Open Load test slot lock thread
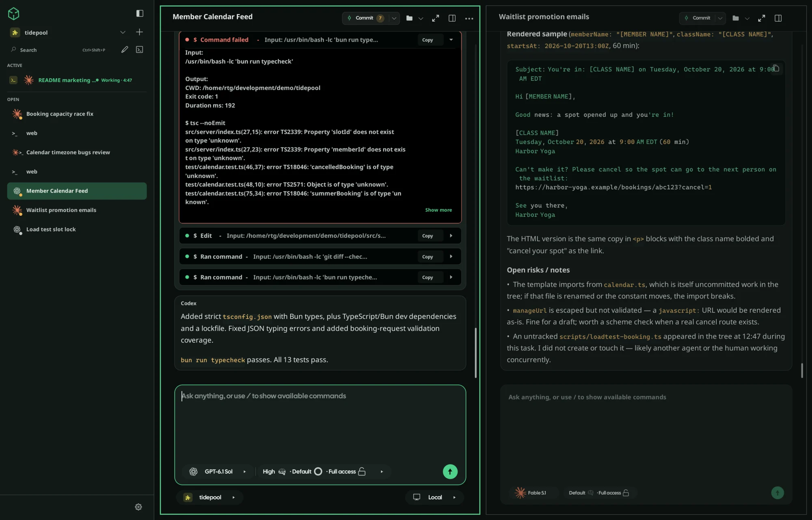 point(77,230)
